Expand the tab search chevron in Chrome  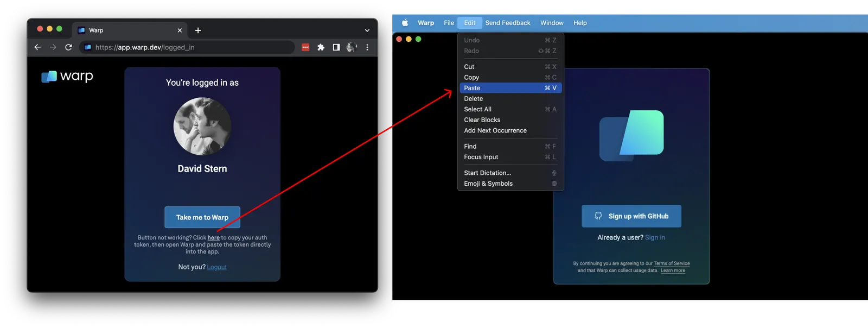(x=367, y=30)
